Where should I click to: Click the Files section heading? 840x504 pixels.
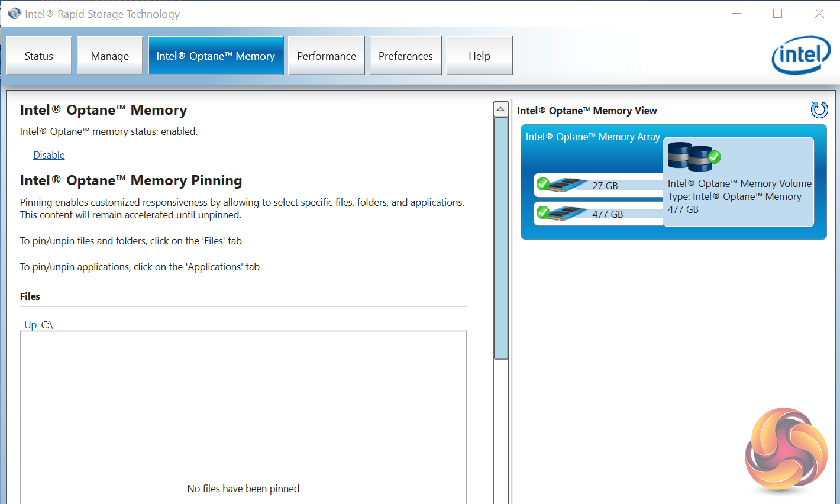30,296
